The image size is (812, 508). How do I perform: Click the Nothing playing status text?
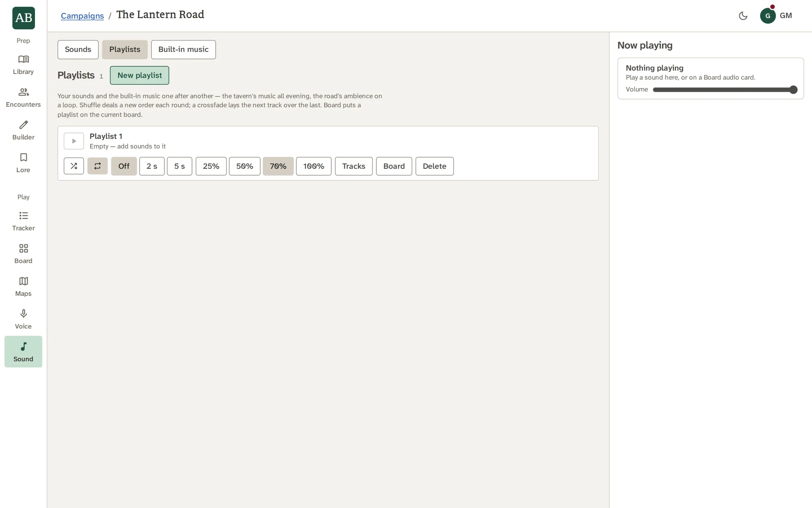click(654, 68)
